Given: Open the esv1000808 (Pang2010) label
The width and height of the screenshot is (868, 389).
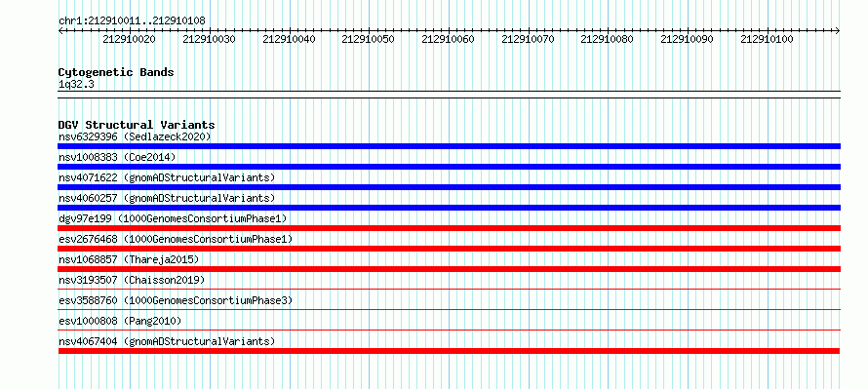Looking at the screenshot, I should pos(120,321).
